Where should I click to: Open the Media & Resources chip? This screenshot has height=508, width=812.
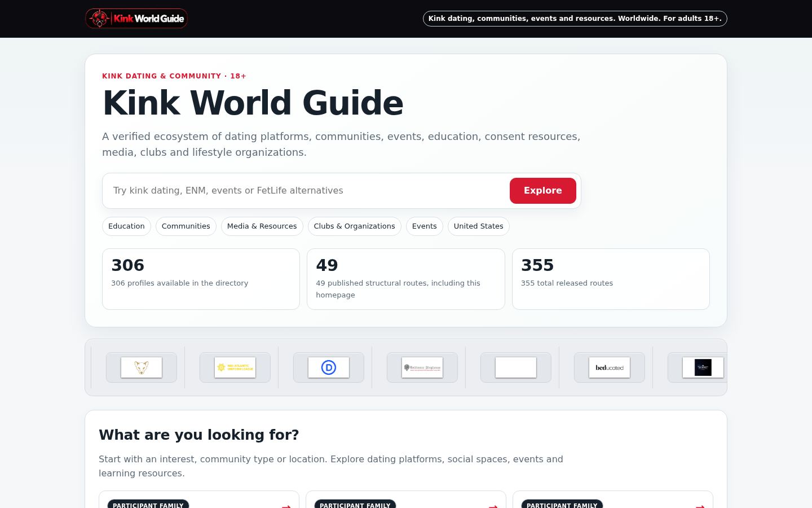[262, 226]
